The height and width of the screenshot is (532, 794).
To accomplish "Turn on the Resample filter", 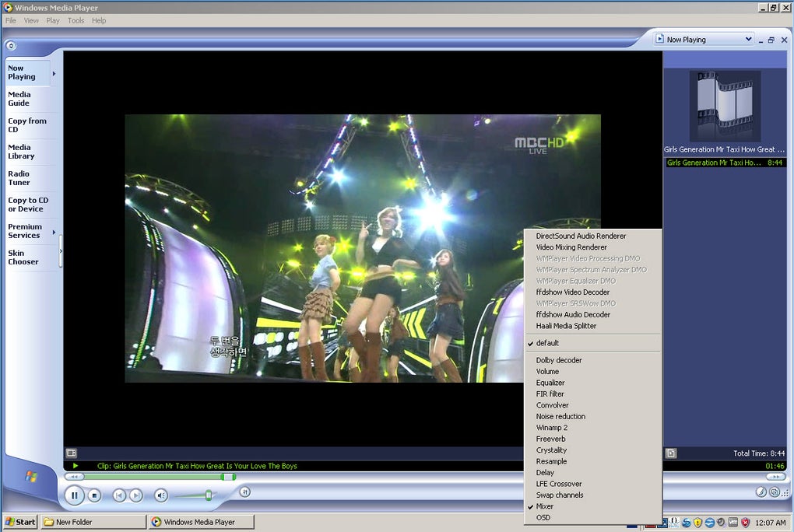I will [x=593, y=461].
